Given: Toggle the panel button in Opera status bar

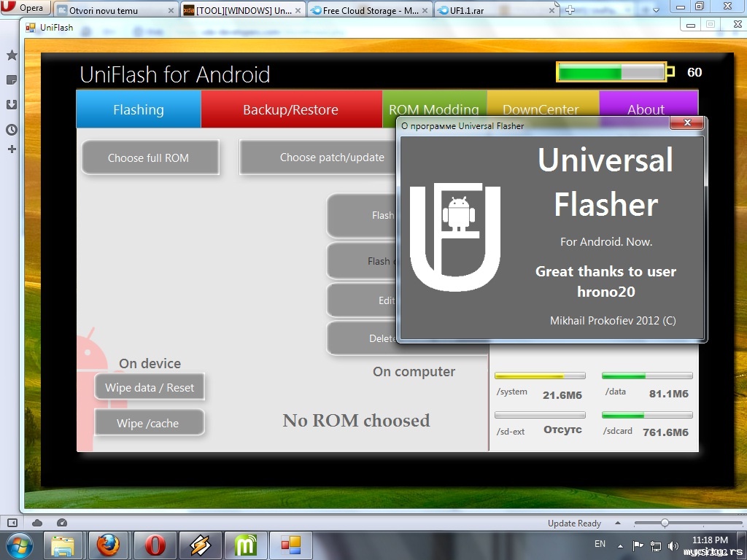Looking at the screenshot, I should [x=12, y=523].
